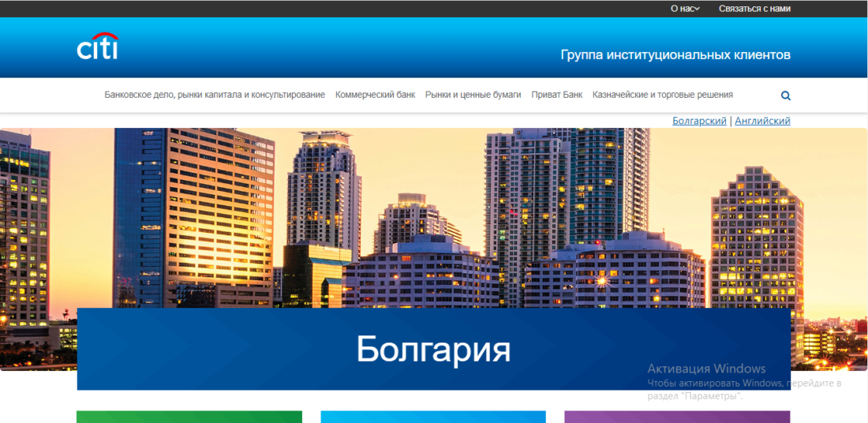868x423 pixels.
Task: Open the search magnifier icon
Action: point(785,95)
